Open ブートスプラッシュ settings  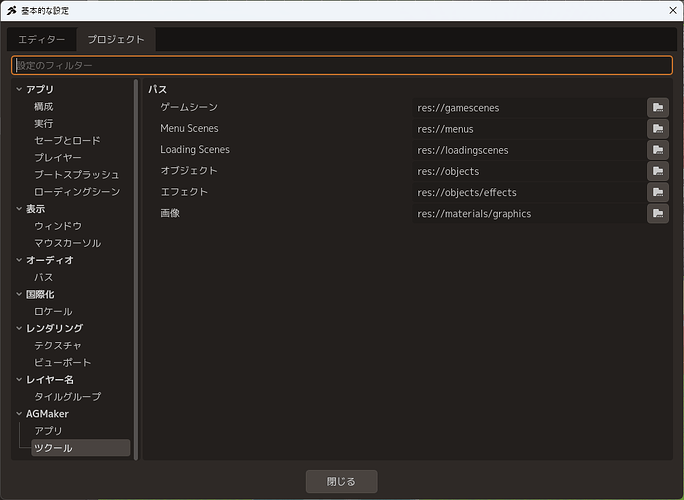[76, 175]
